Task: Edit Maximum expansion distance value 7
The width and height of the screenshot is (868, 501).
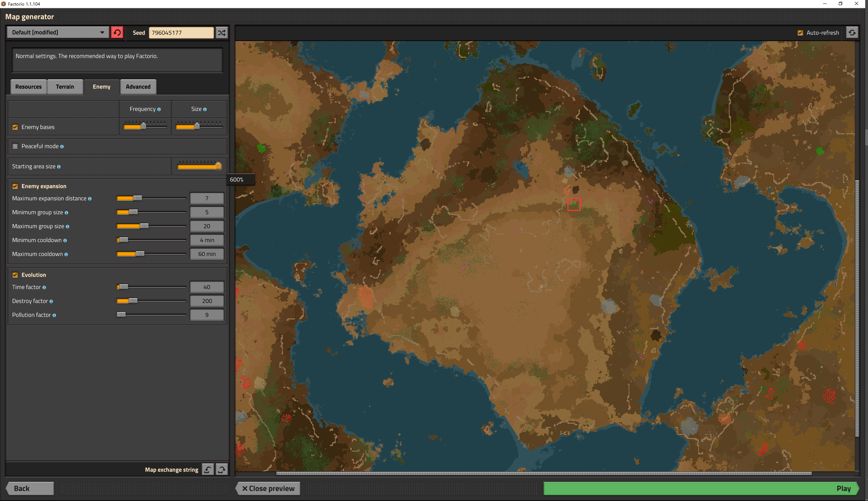Action: [207, 198]
